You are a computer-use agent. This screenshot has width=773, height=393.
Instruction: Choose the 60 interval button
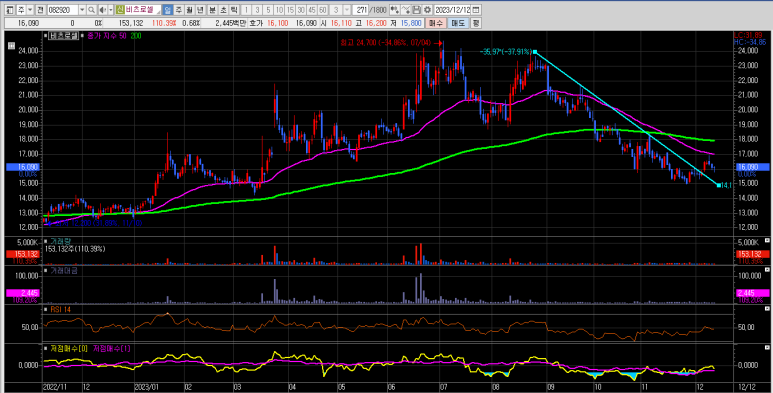[323, 10]
